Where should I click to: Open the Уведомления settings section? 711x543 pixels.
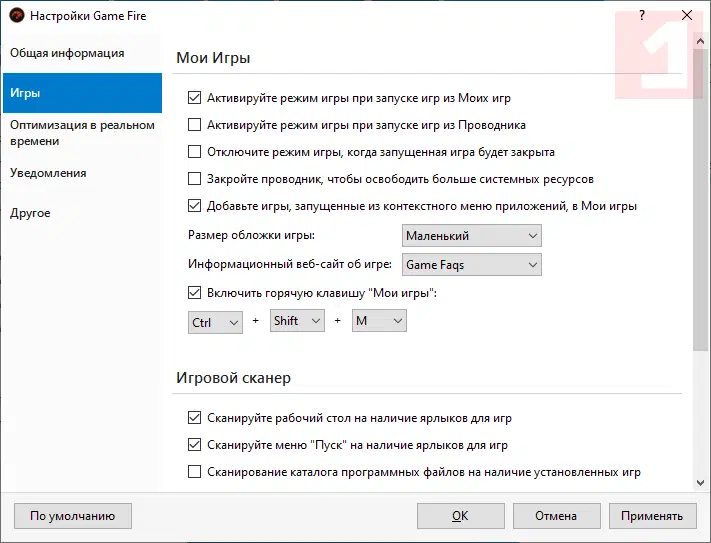(x=48, y=173)
